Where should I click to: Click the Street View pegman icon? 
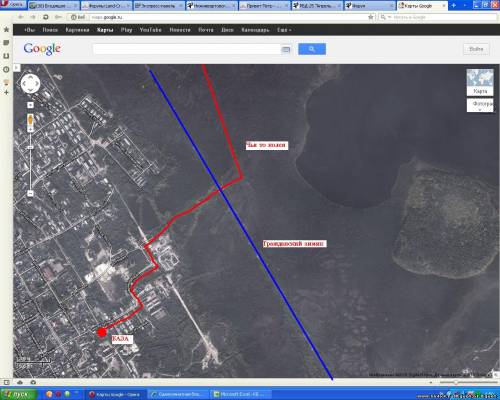[30, 120]
